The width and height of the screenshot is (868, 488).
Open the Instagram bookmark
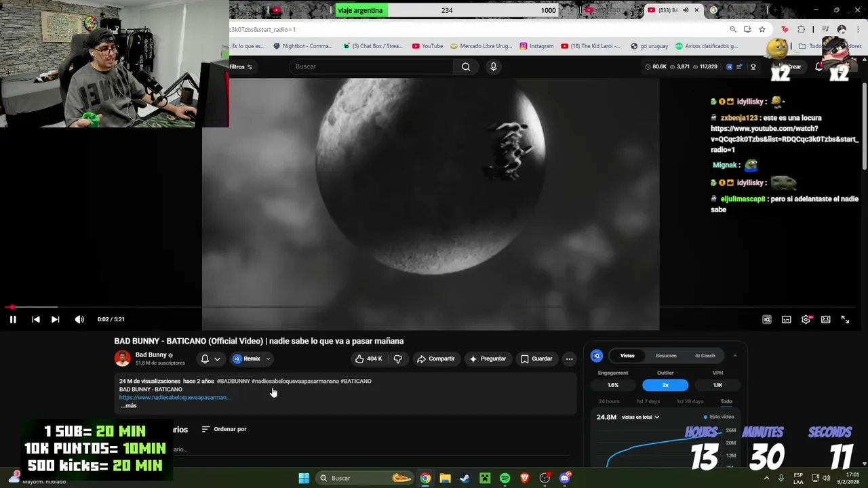pos(536,46)
